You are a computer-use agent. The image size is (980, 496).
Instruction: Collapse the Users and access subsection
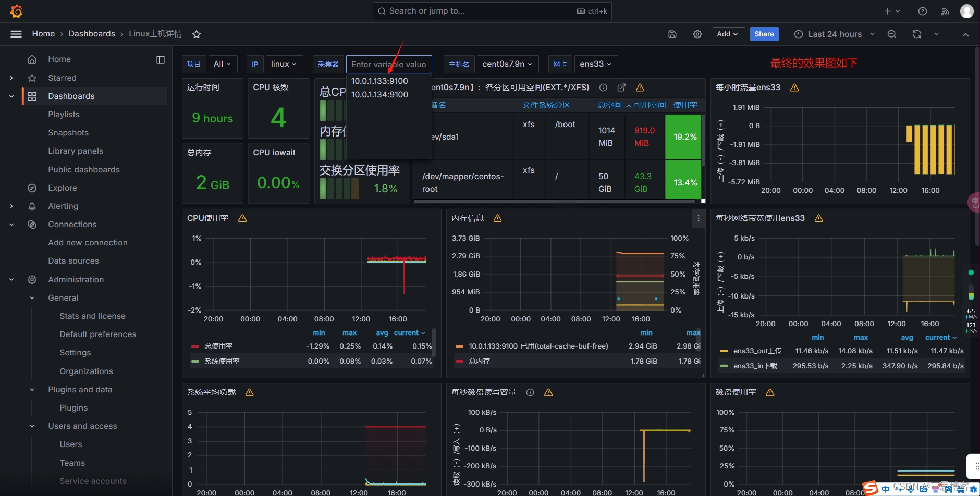tap(32, 426)
